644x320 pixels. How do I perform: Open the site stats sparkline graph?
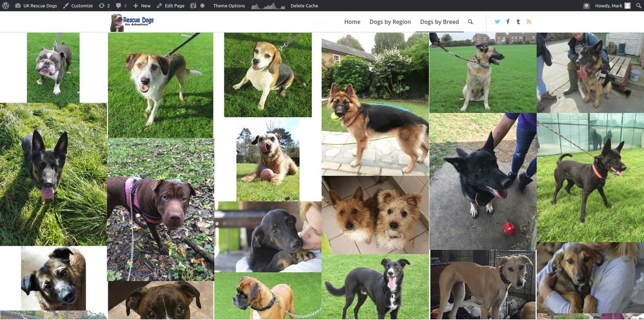pos(268,5)
